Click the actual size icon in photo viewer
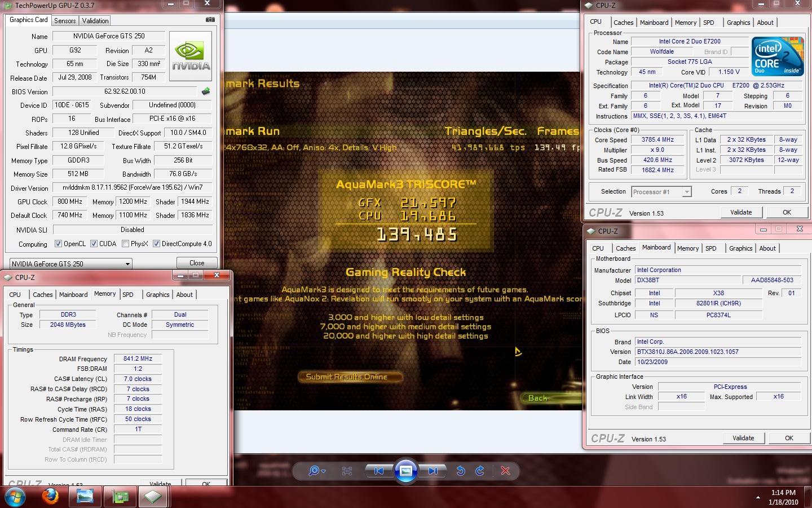Image resolution: width=812 pixels, height=508 pixels. [x=347, y=471]
